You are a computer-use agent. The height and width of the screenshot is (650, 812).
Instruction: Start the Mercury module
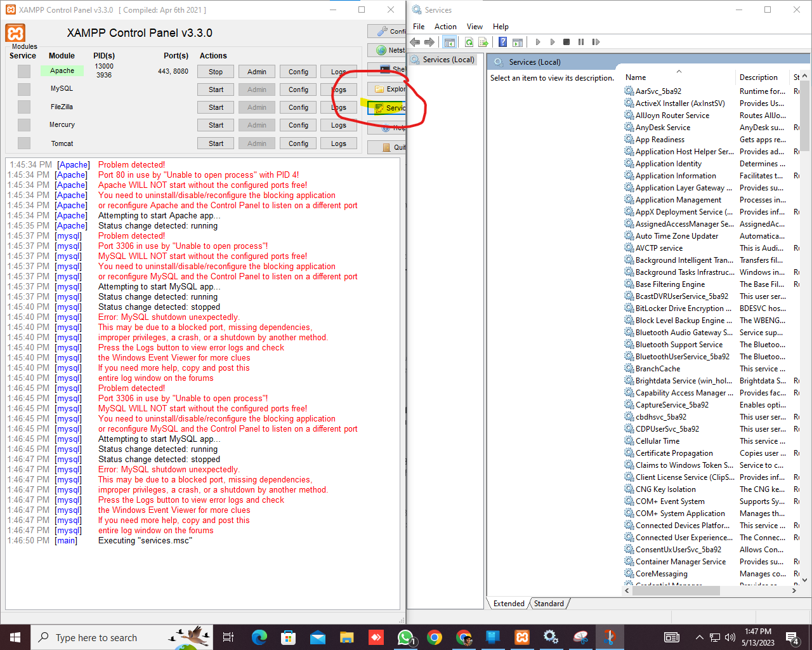215,125
